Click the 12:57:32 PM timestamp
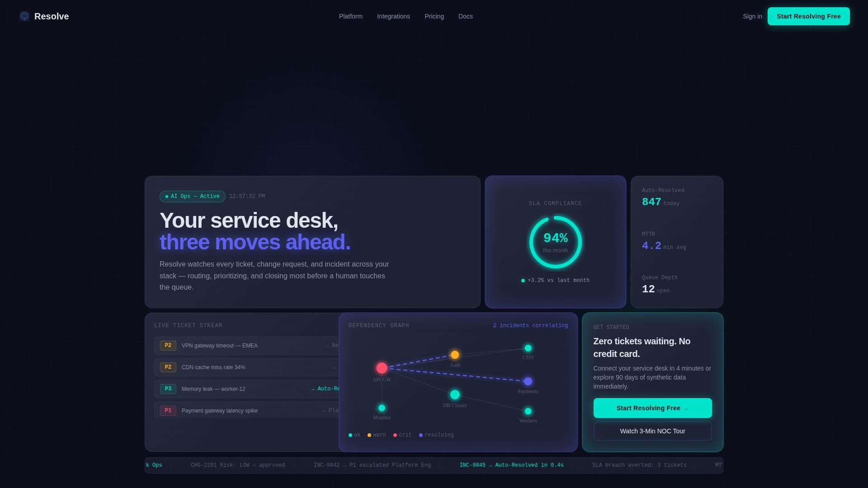The height and width of the screenshot is (488, 868). click(x=247, y=196)
